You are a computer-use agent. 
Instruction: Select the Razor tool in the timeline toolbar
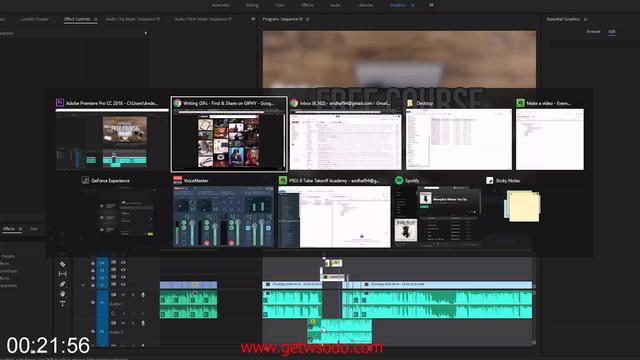62,264
